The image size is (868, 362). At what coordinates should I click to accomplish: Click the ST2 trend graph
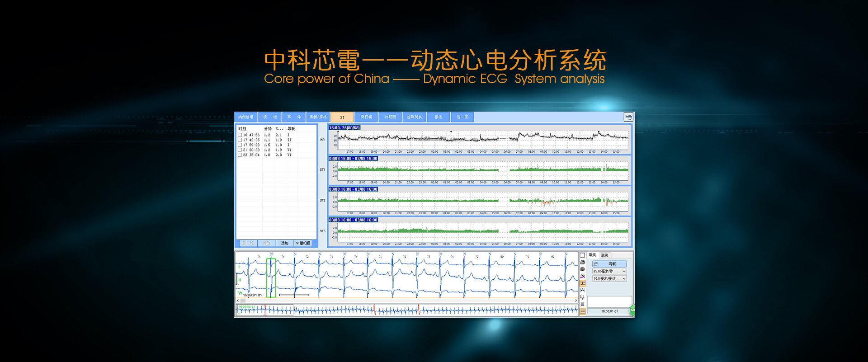click(483, 202)
